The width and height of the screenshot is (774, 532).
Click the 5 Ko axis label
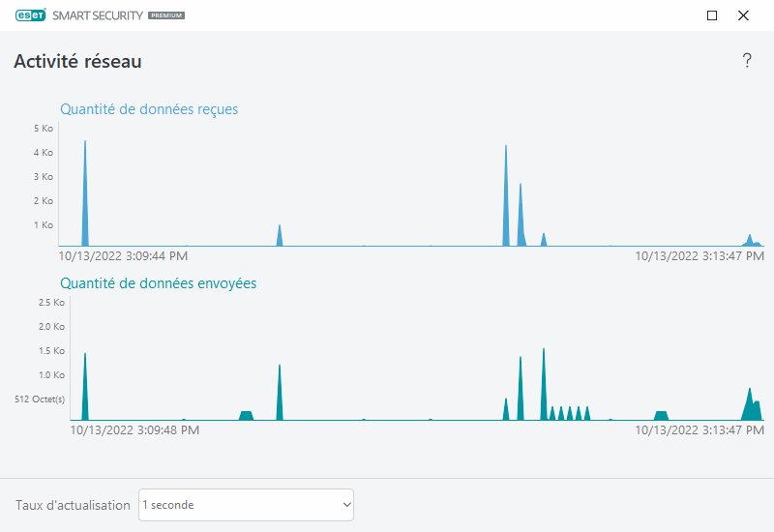44,129
